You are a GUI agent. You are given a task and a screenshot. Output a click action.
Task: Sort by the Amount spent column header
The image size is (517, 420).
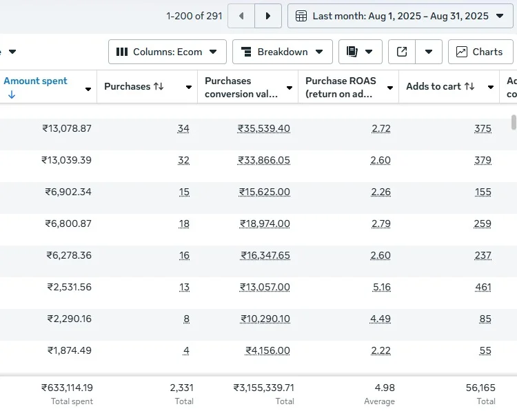36,81
